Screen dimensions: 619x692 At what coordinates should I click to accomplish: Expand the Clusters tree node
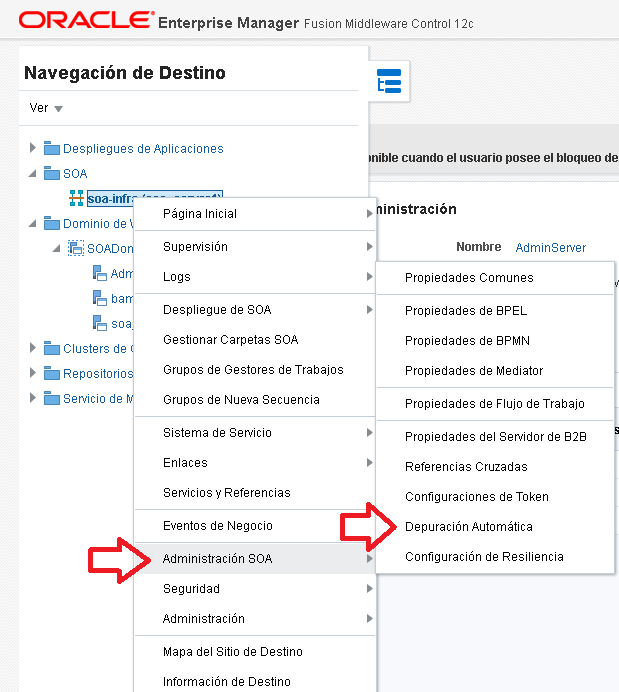pyautogui.click(x=33, y=348)
